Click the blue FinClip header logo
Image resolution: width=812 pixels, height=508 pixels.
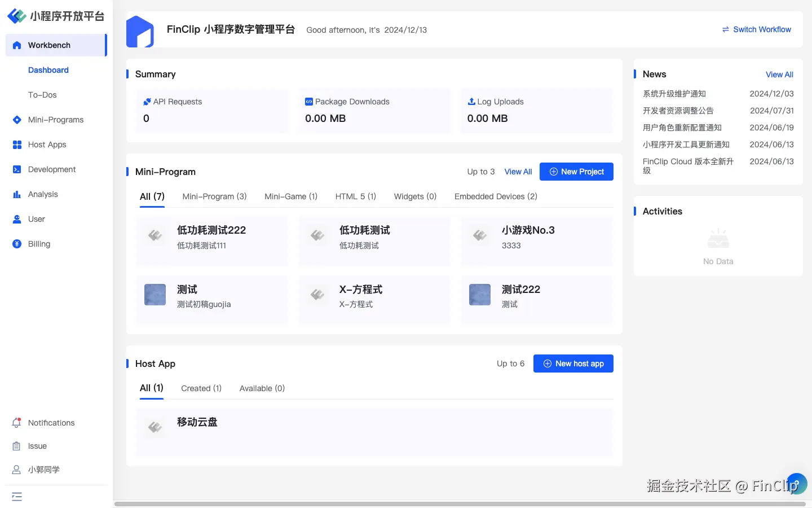coord(140,32)
